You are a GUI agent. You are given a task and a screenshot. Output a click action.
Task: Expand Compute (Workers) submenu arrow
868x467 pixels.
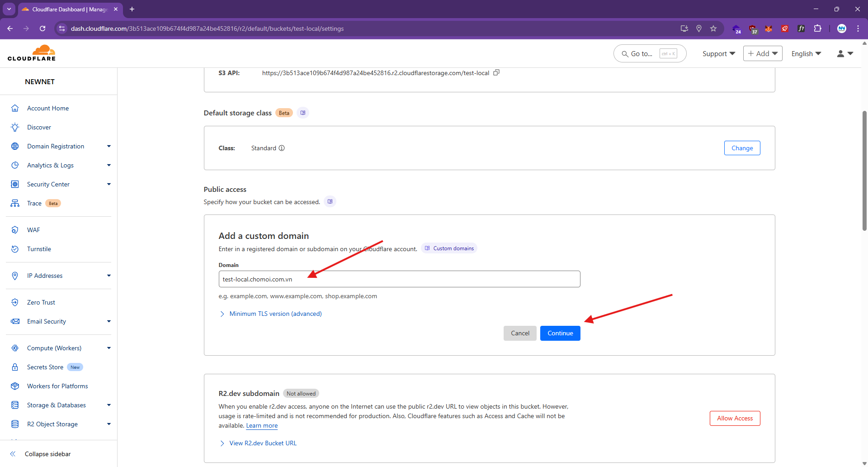point(109,348)
